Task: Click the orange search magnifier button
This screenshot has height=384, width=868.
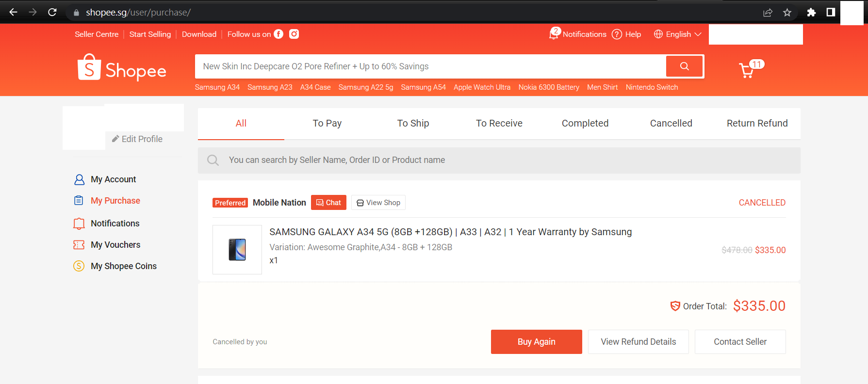Action: pos(684,66)
